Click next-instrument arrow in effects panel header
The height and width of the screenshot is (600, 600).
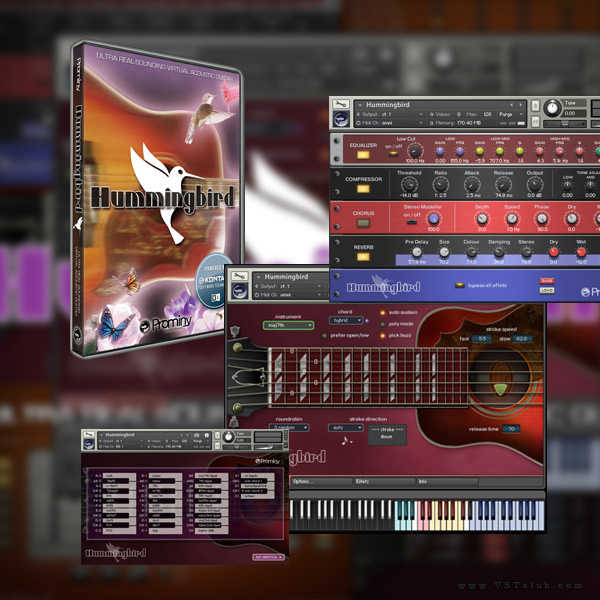point(521,105)
